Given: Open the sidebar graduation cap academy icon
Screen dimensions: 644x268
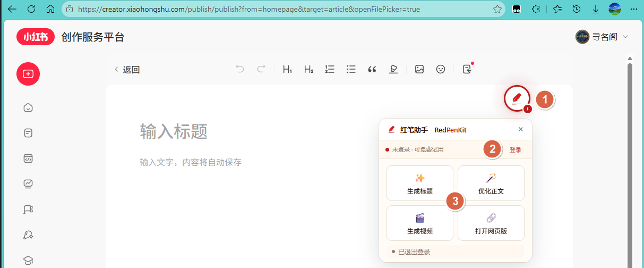Looking at the screenshot, I should pos(29,260).
